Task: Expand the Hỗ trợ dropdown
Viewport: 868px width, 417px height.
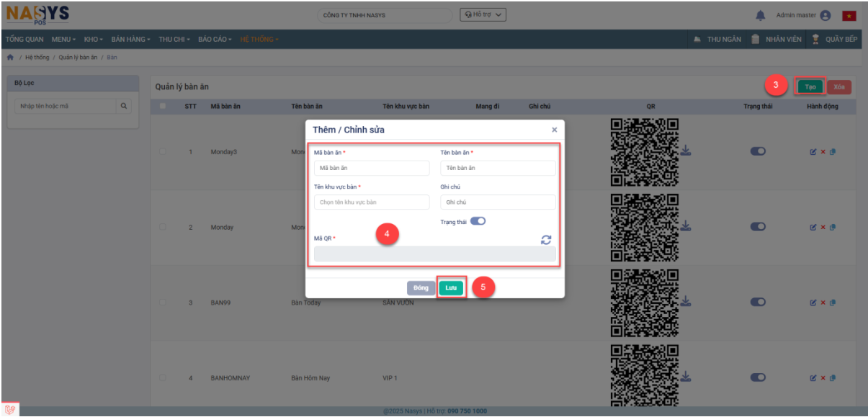Action: pyautogui.click(x=483, y=15)
